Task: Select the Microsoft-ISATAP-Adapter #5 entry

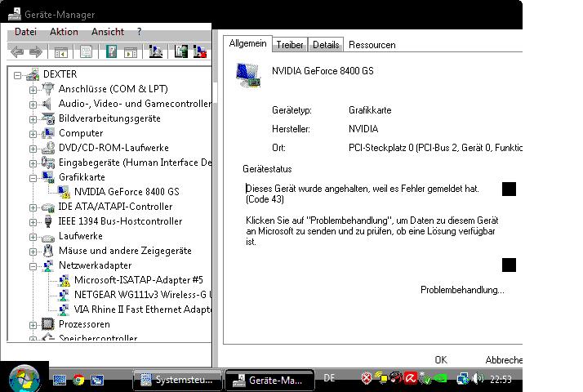Action: click(138, 279)
